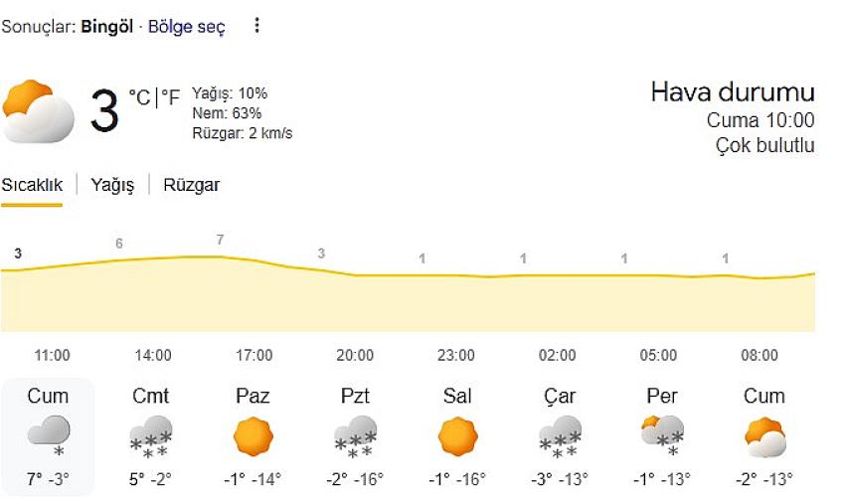
Task: Click the 23:00 time label
Action: click(456, 355)
